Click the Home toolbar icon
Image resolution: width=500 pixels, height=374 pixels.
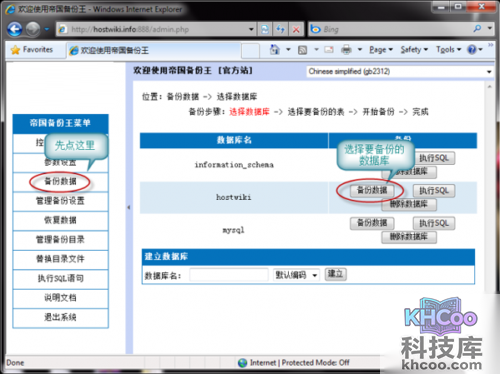(x=275, y=50)
